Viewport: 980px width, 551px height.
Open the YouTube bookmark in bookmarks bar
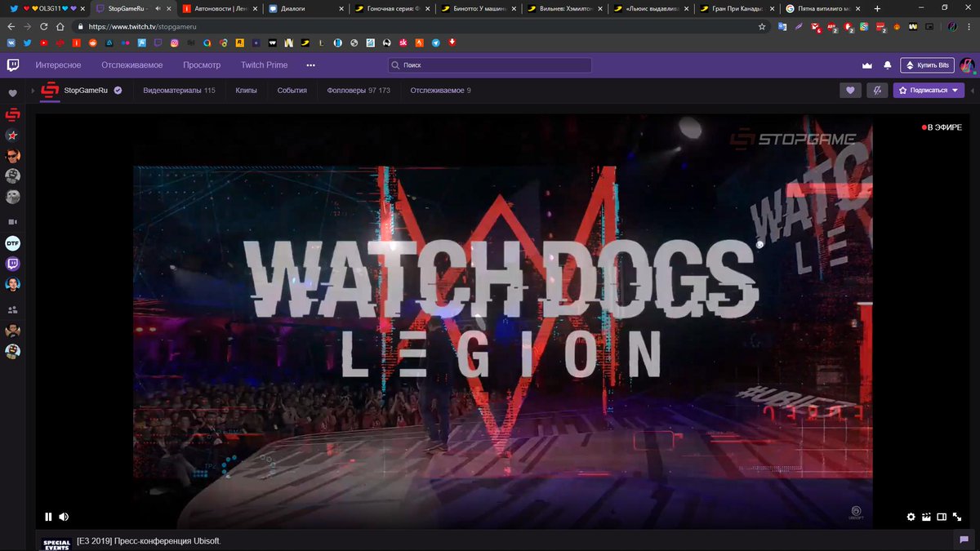42,42
